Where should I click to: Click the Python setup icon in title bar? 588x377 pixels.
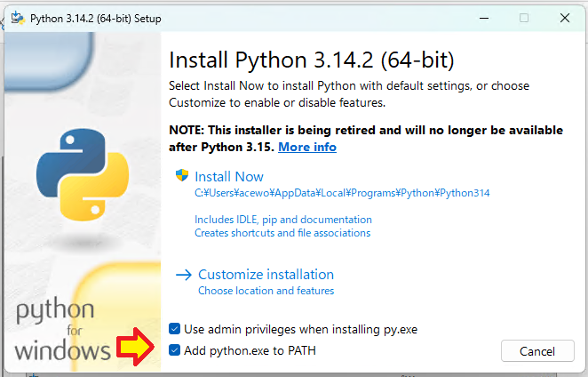pos(17,18)
